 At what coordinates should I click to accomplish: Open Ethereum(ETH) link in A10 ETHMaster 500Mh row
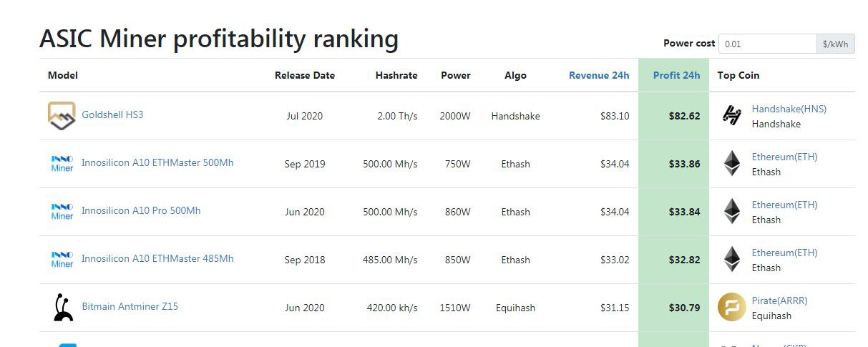(x=784, y=157)
